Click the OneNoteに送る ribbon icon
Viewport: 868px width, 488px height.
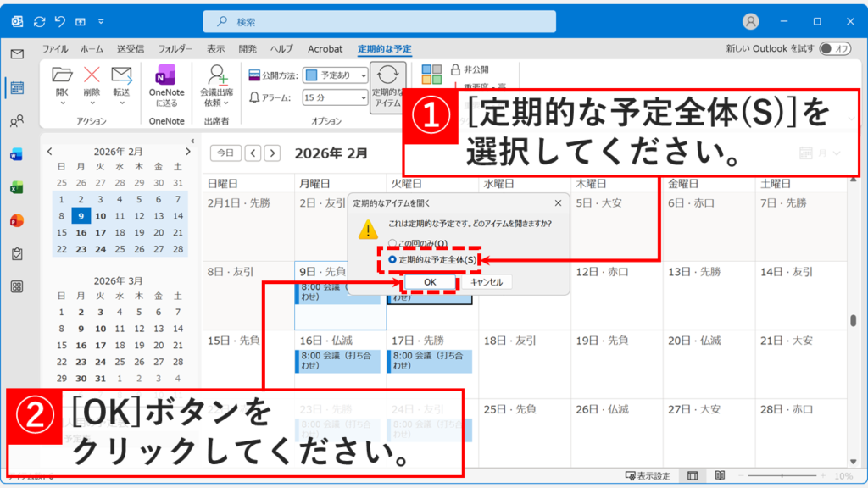[165, 83]
